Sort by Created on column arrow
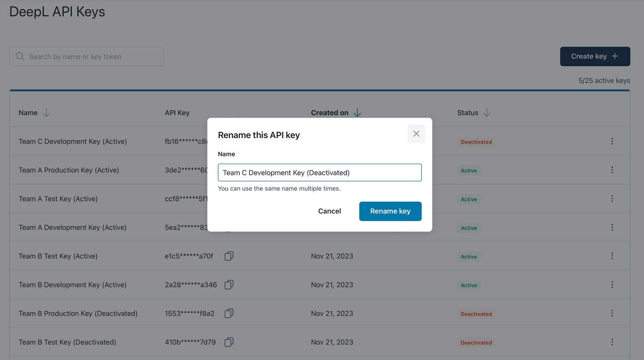 (357, 113)
